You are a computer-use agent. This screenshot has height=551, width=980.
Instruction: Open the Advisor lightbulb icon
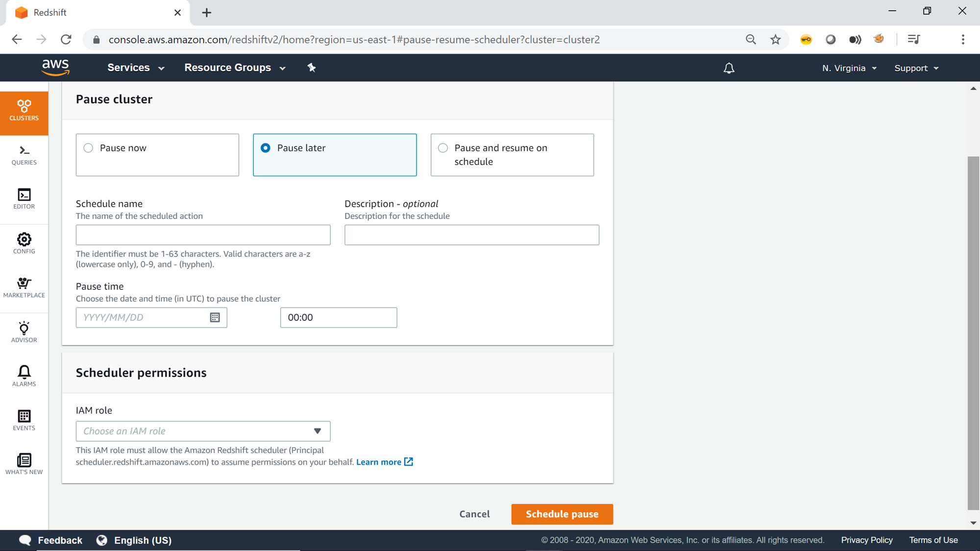[24, 332]
